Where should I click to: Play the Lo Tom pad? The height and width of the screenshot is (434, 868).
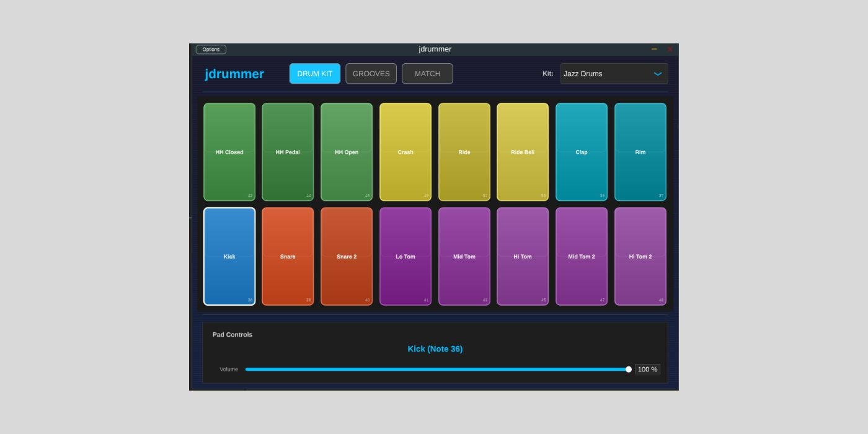click(x=405, y=256)
